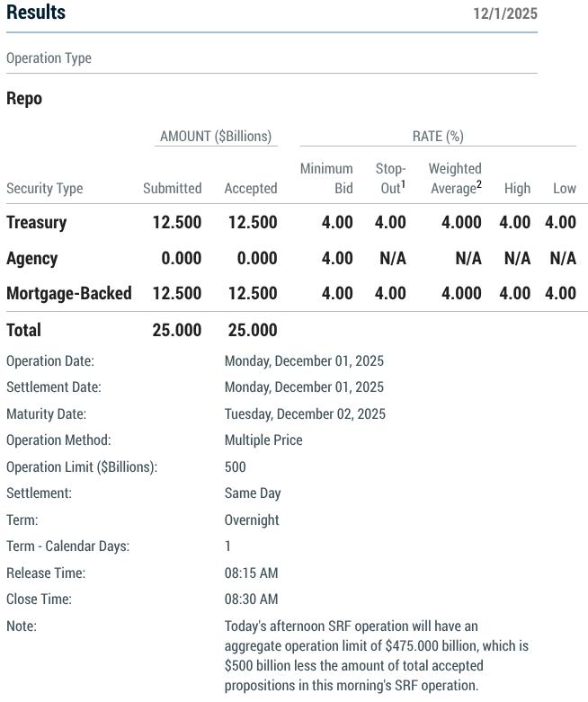Click the Treasury weighted average 4.000 value
Image resolution: width=588 pixels, height=702 pixels.
(x=461, y=223)
